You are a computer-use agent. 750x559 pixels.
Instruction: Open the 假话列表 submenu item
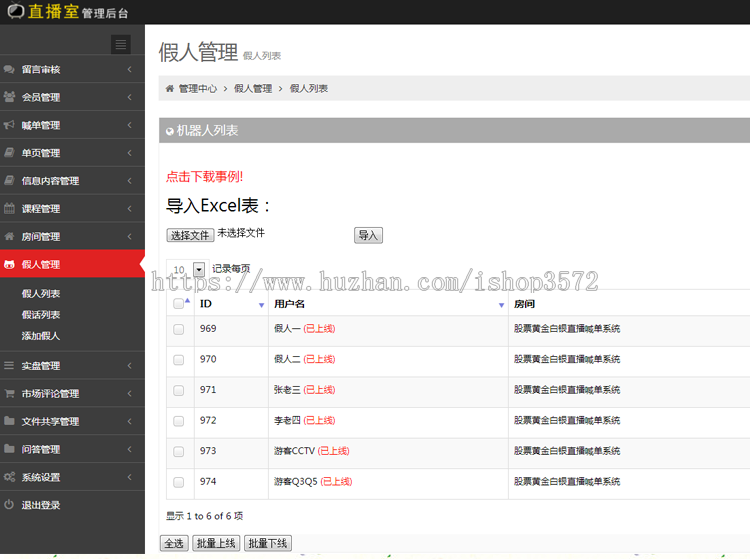tap(41, 315)
